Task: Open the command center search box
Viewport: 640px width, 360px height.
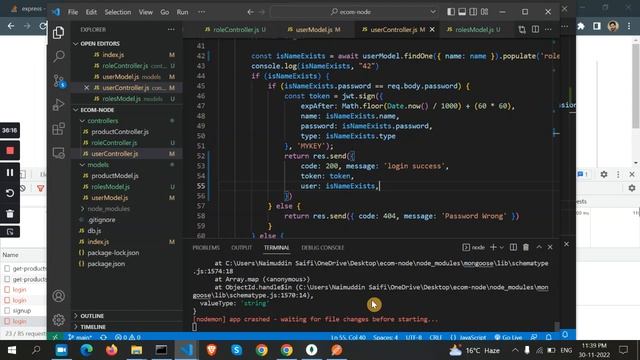Action: tap(354, 12)
